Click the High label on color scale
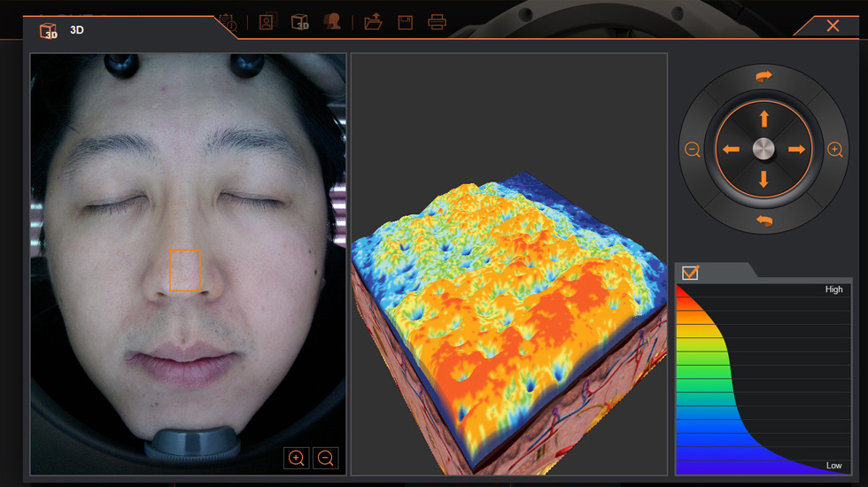Image resolution: width=868 pixels, height=487 pixels. point(833,290)
